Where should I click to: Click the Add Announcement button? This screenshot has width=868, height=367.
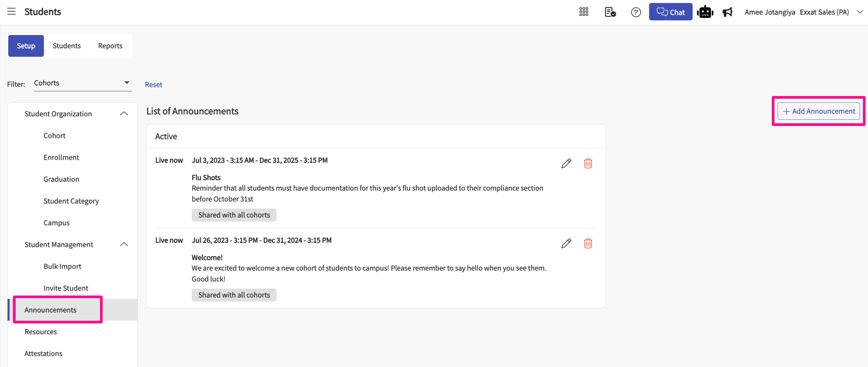818,111
